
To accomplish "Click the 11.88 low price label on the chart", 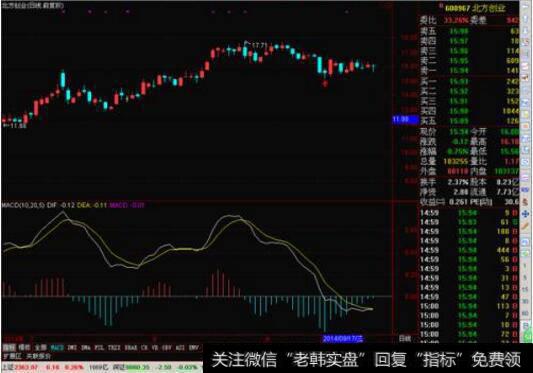I will click(18, 126).
